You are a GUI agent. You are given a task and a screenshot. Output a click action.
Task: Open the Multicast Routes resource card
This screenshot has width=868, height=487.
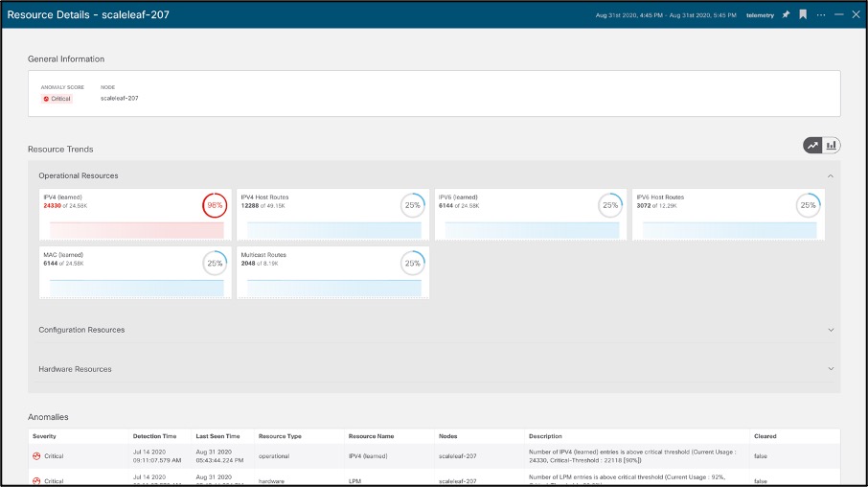point(332,272)
